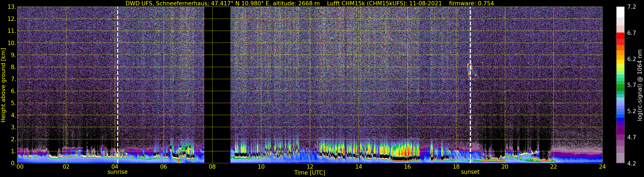The height and width of the screenshot is (177, 644).
Task: Click the 'firmware: 0.754' text in title
Action: [471, 3]
